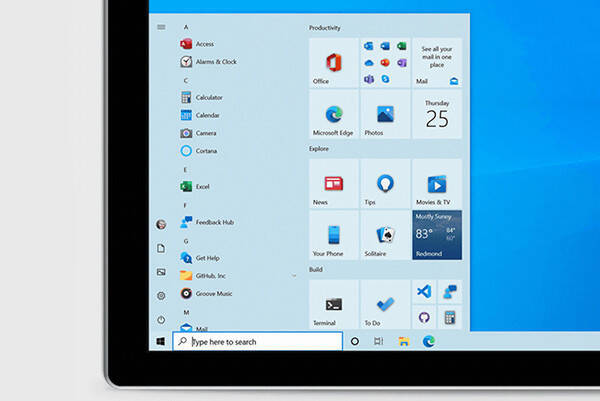Click the Windows Start button on taskbar
Image resolution: width=600 pixels, height=401 pixels.
(160, 342)
